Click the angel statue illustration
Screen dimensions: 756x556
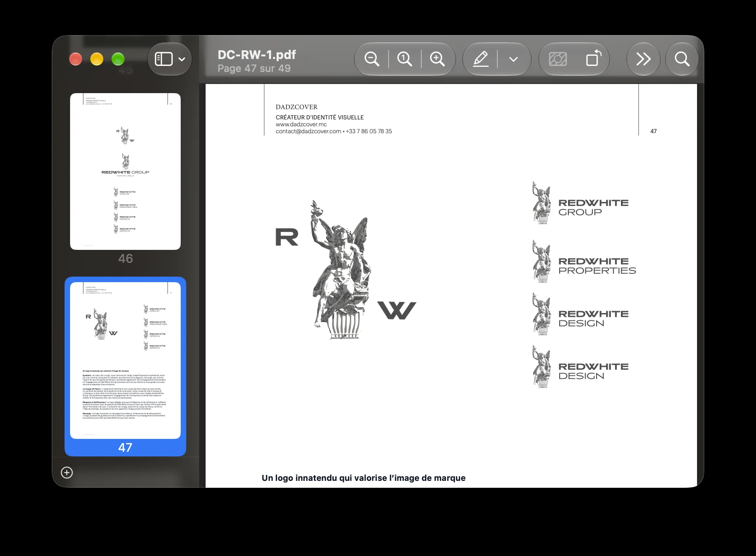[341, 270]
